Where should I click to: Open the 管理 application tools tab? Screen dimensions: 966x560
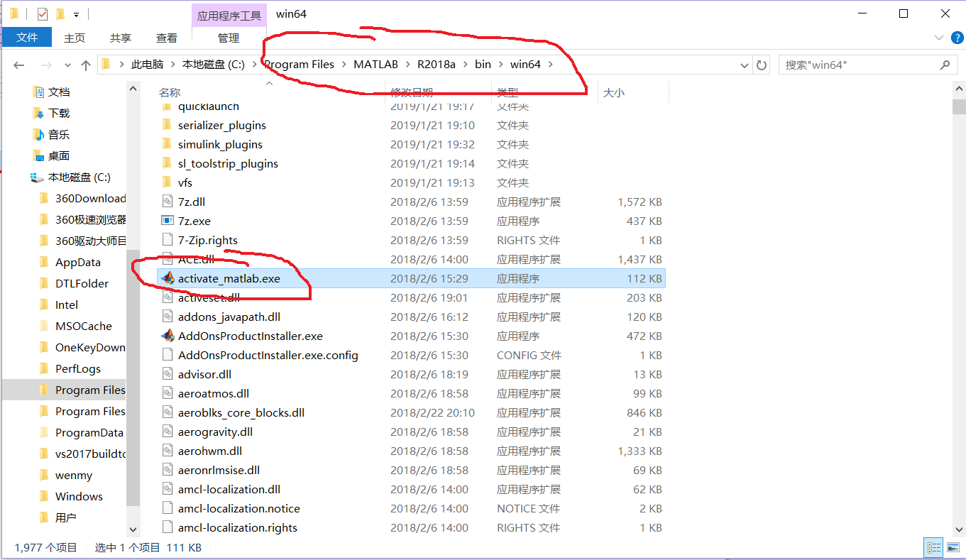229,38
